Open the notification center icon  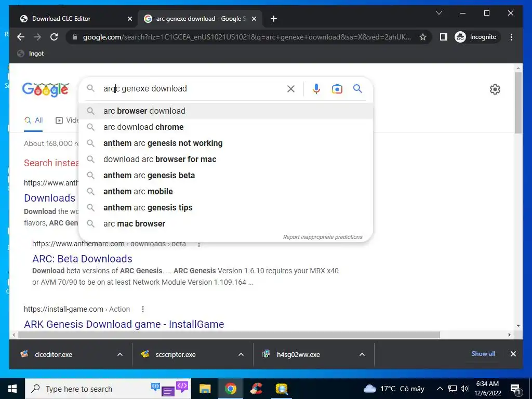(x=516, y=389)
